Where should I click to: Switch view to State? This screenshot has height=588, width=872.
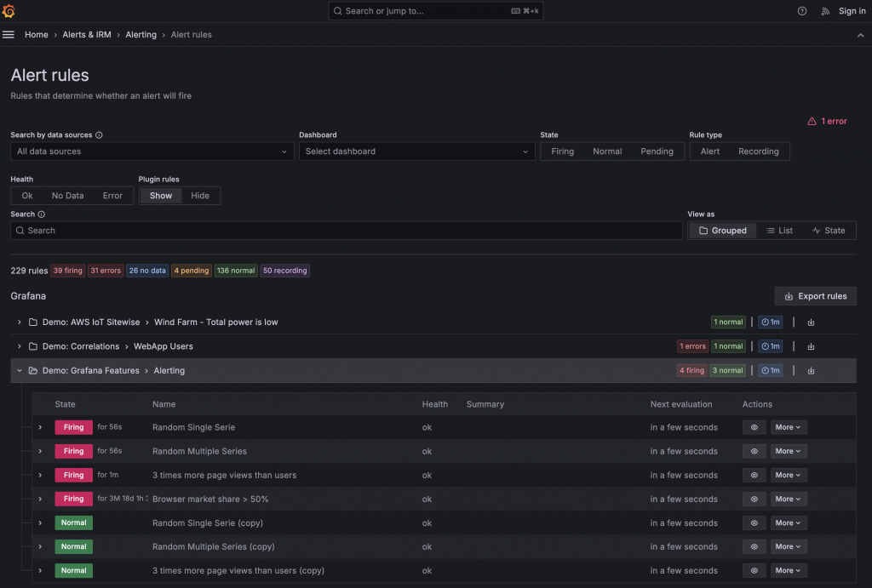pyautogui.click(x=828, y=231)
